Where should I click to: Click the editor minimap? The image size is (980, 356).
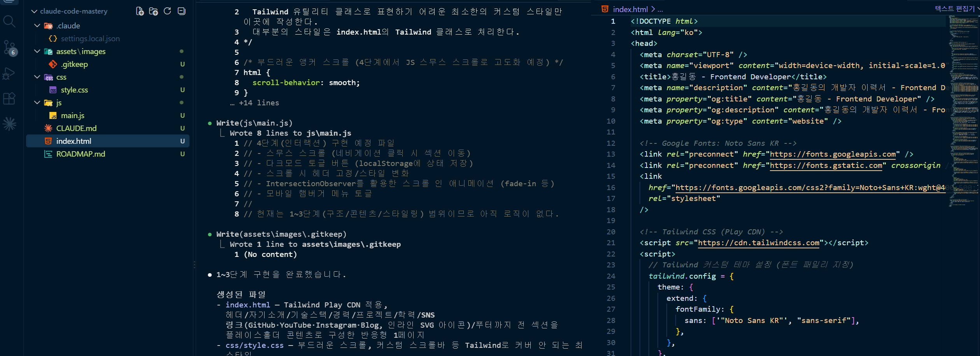[x=963, y=111]
